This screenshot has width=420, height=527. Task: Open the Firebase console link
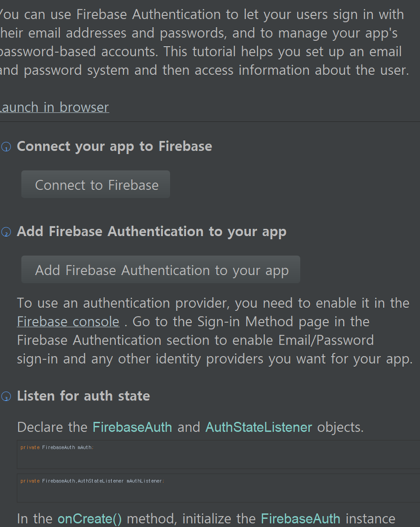(x=68, y=322)
